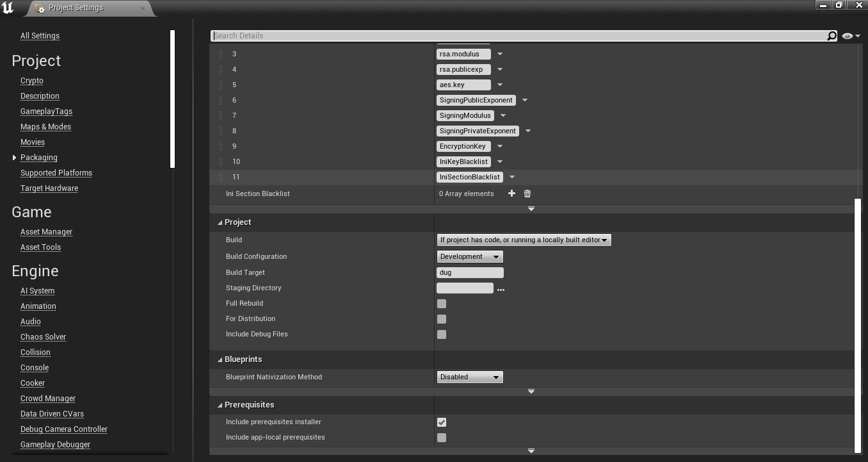Expand the Packaging category arrow
The width and height of the screenshot is (868, 462).
(x=14, y=158)
